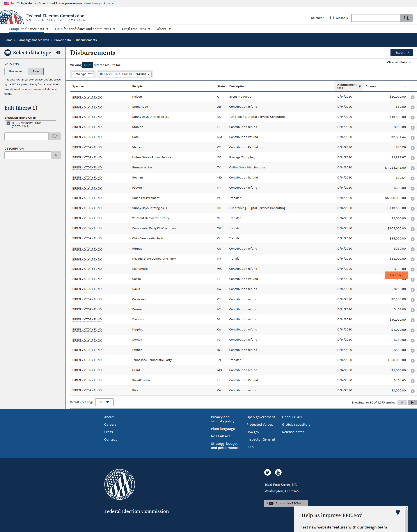The width and height of the screenshot is (417, 532).
Task: Open details arrow for Pike row
Action: 412,391
